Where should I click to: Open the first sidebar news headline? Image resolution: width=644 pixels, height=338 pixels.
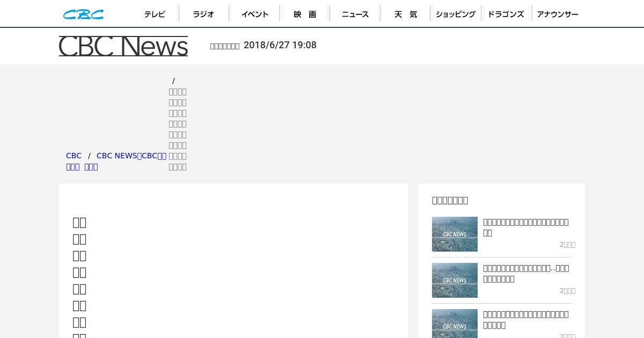(x=525, y=227)
